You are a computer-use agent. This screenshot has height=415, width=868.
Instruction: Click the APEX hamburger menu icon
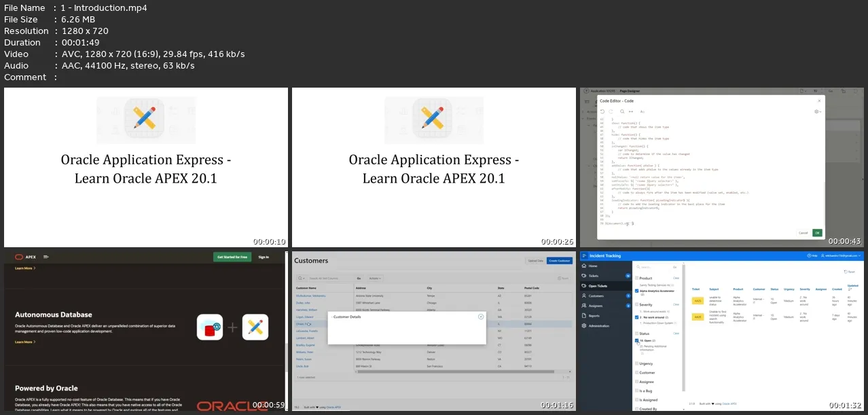point(46,257)
